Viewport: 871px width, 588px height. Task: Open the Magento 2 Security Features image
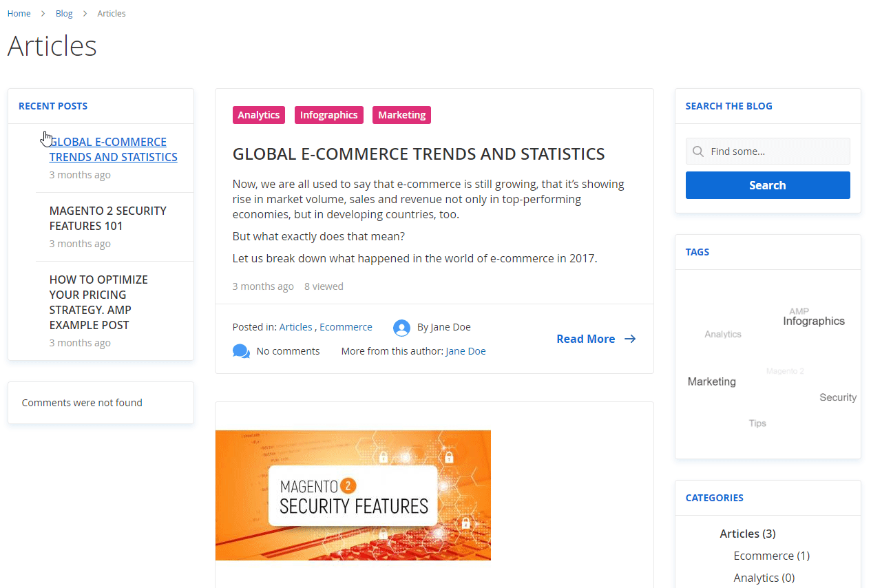pos(353,495)
